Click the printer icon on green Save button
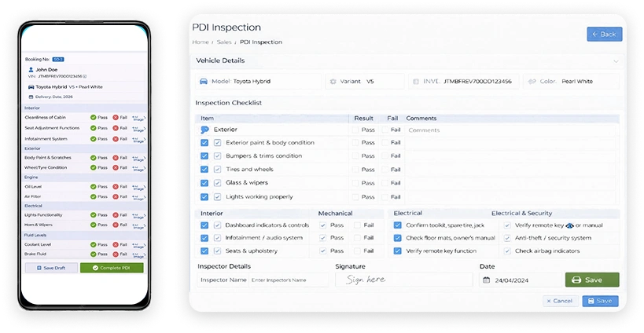This screenshot has width=644, height=333. pos(576,280)
